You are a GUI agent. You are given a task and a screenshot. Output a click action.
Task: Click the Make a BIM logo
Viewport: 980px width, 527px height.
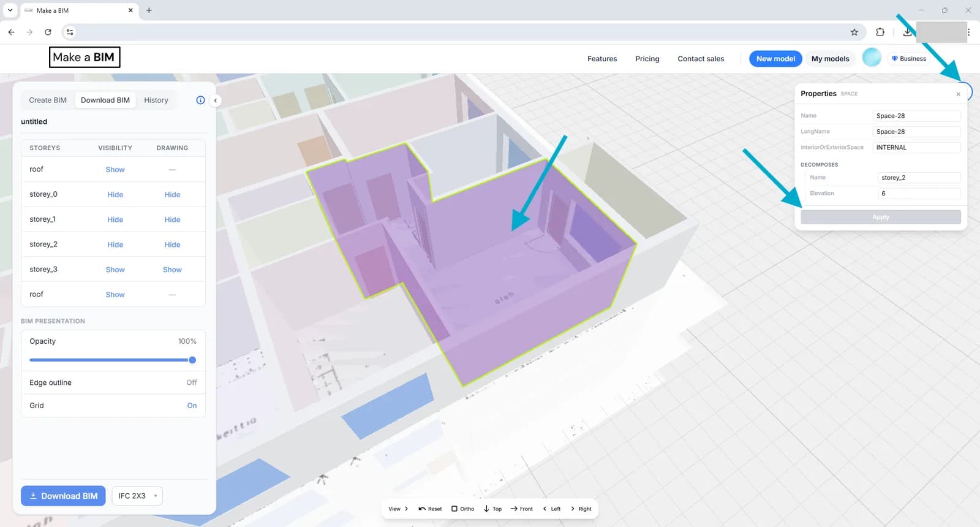[x=84, y=57]
